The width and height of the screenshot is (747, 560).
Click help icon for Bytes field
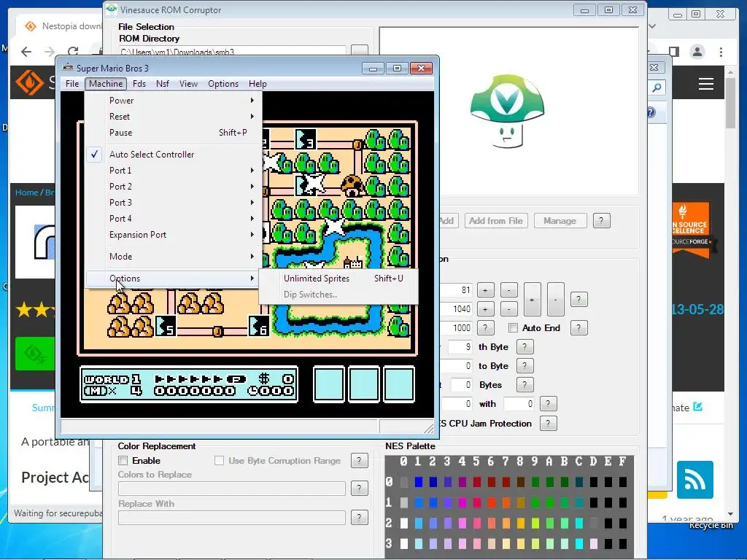point(525,385)
